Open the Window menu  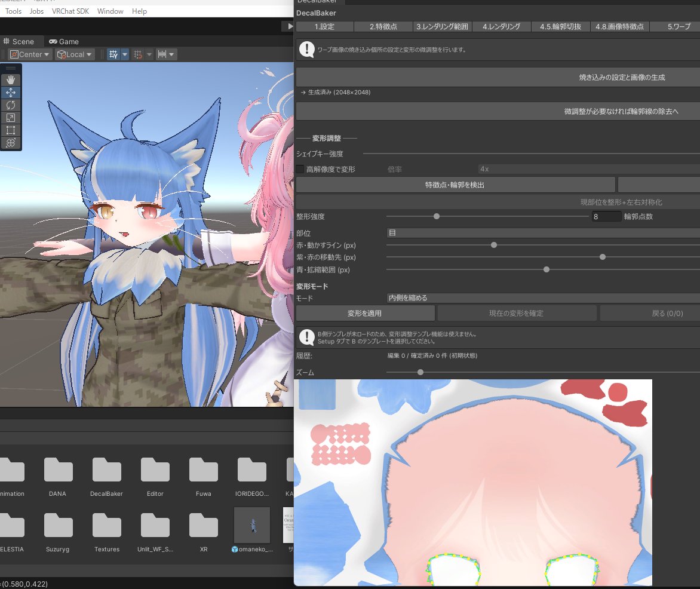(110, 11)
